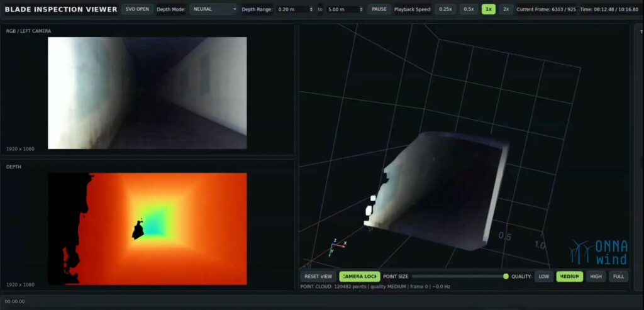The height and width of the screenshot is (310, 644).
Task: Click the RGB left camera image
Action: 147,93
